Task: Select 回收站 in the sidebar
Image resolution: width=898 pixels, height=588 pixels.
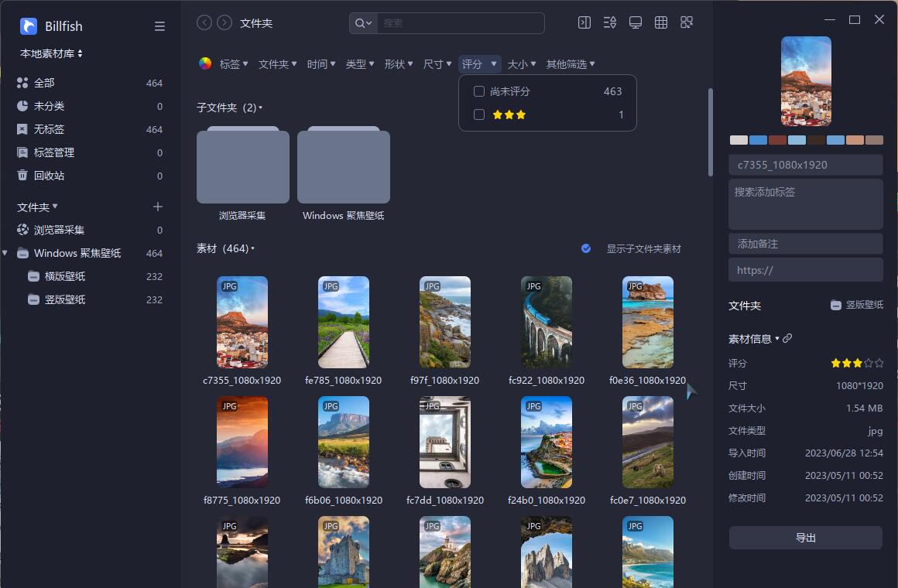Action: pos(50,176)
